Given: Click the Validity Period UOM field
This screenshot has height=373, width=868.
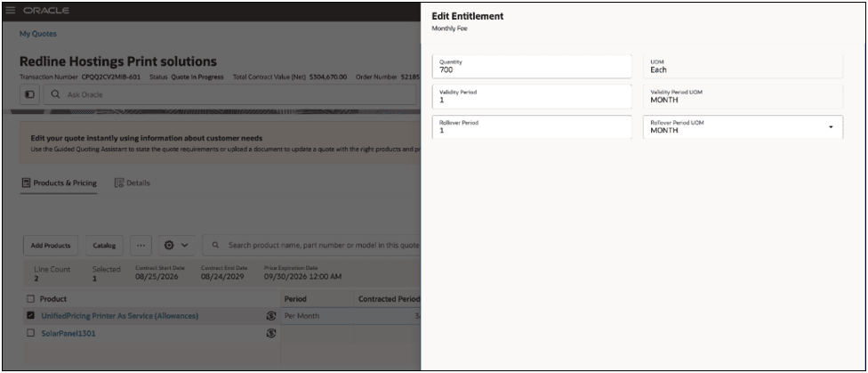Looking at the screenshot, I should pos(743,96).
